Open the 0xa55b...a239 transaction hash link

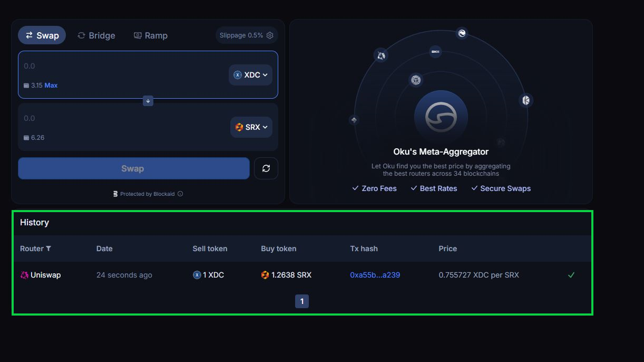pyautogui.click(x=375, y=275)
